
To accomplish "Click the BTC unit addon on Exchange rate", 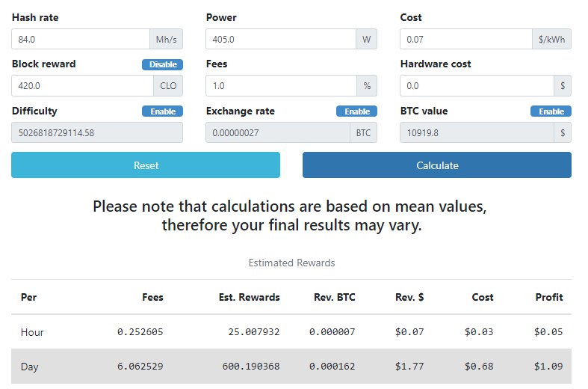I will pos(363,132).
